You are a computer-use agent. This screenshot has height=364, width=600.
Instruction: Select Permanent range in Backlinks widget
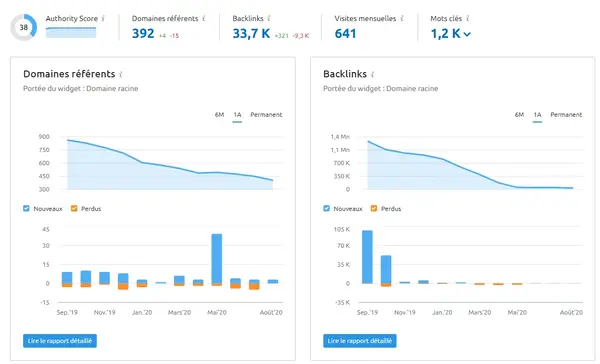tap(566, 114)
